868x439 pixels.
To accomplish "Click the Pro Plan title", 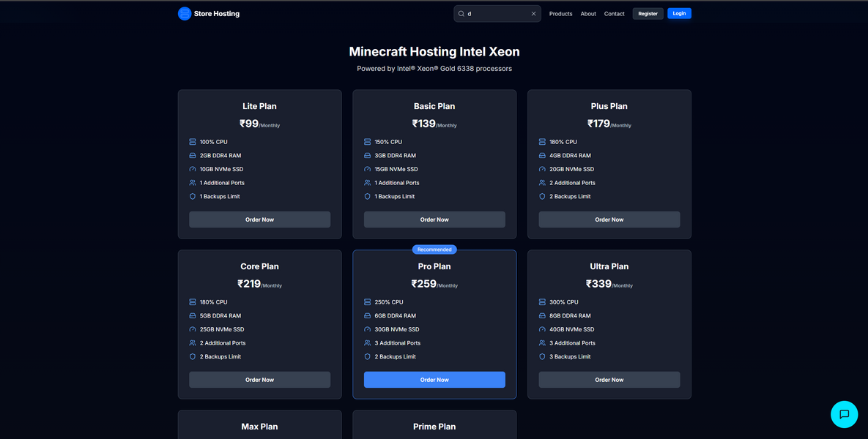I will tap(434, 266).
